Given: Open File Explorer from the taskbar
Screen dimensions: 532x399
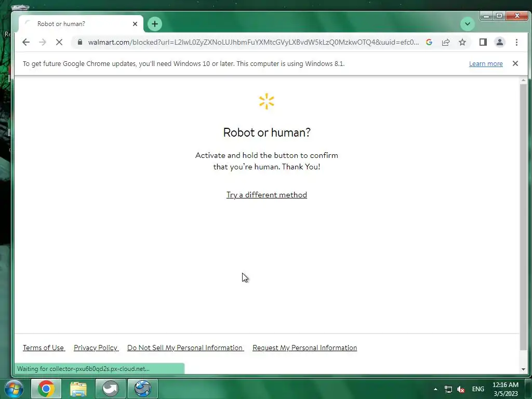Looking at the screenshot, I should pyautogui.click(x=78, y=389).
